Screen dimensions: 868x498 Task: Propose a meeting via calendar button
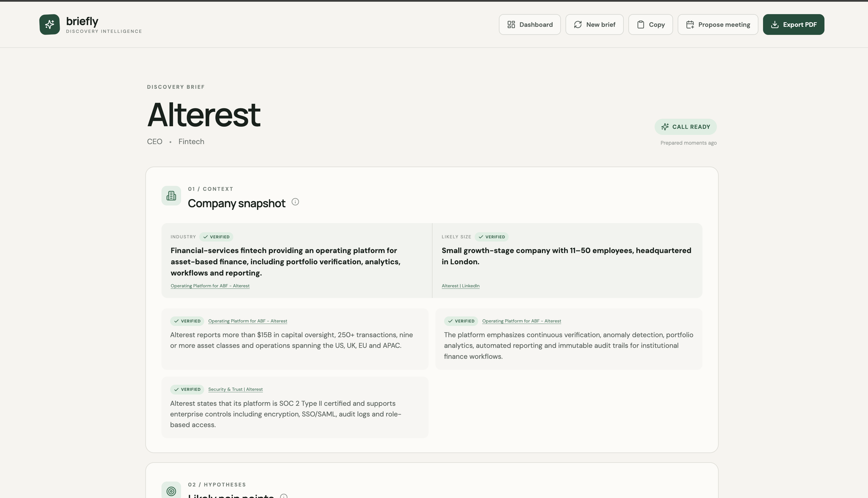[x=718, y=24]
